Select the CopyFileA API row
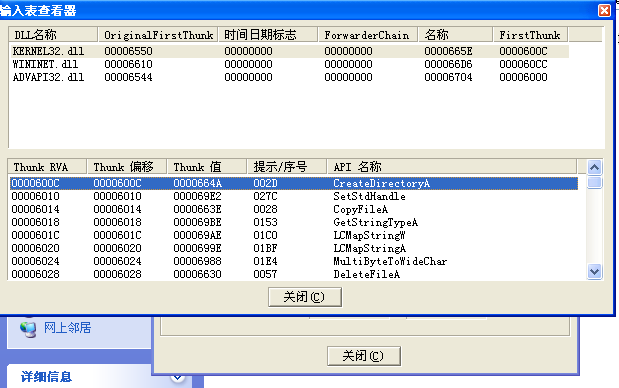Image resolution: width=619 pixels, height=388 pixels. point(294,209)
